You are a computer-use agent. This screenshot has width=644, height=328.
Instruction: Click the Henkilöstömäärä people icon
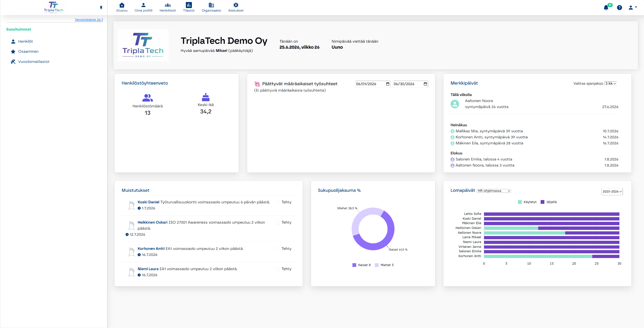pos(148,98)
